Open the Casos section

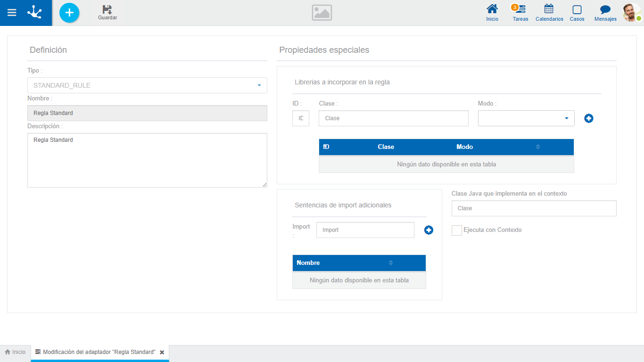pyautogui.click(x=577, y=13)
